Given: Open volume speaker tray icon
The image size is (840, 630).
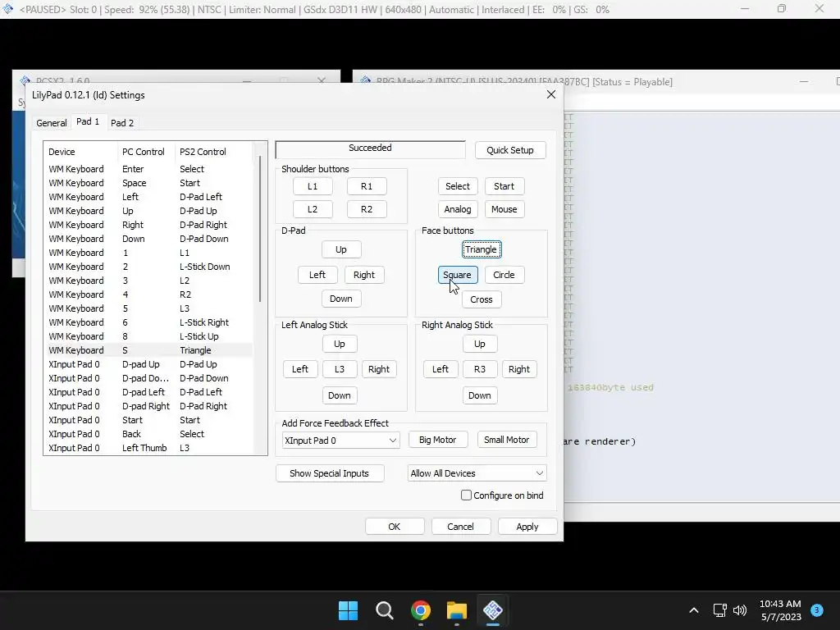Looking at the screenshot, I should [x=740, y=610].
